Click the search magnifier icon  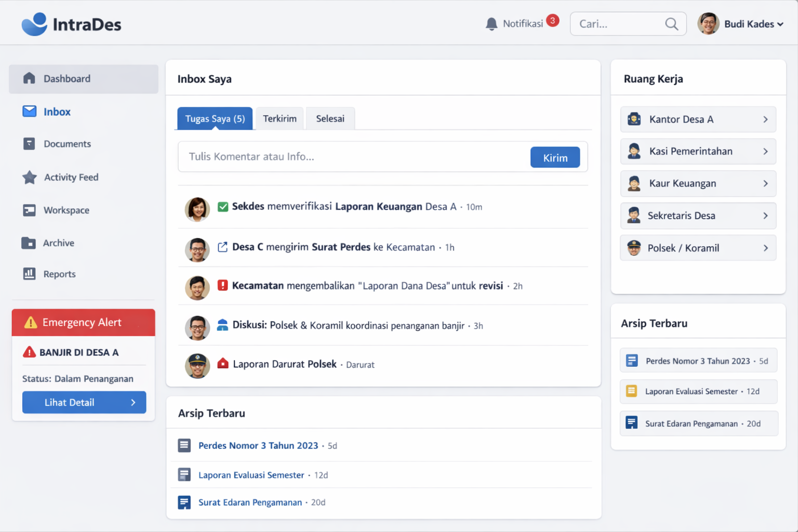[671, 24]
